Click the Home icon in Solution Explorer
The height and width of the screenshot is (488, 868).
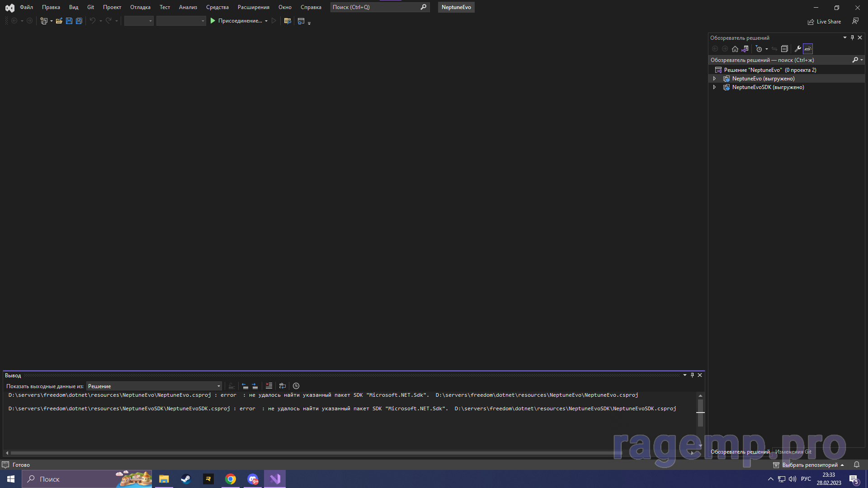click(735, 49)
